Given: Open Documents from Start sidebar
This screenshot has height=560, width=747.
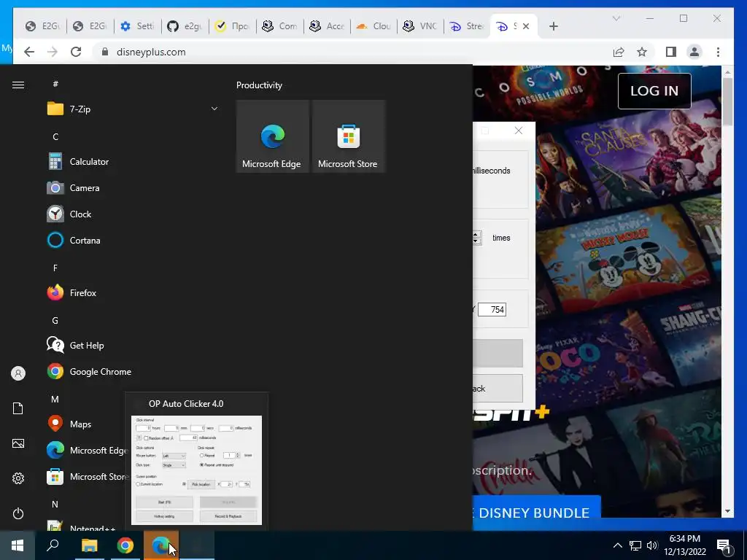Looking at the screenshot, I should (18, 408).
